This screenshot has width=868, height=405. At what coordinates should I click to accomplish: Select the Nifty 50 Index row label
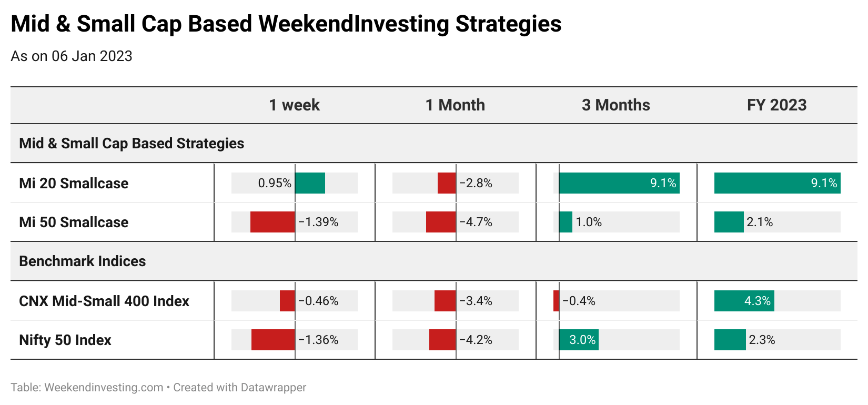(x=65, y=340)
